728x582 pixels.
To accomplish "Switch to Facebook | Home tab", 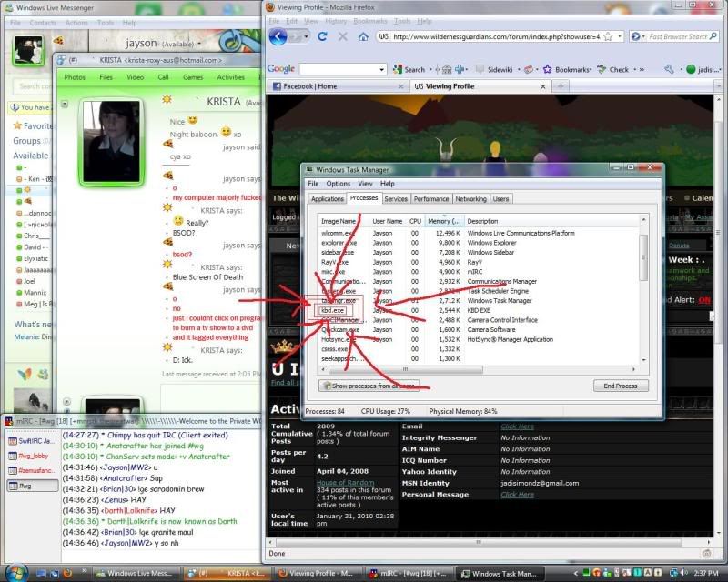I will [338, 86].
